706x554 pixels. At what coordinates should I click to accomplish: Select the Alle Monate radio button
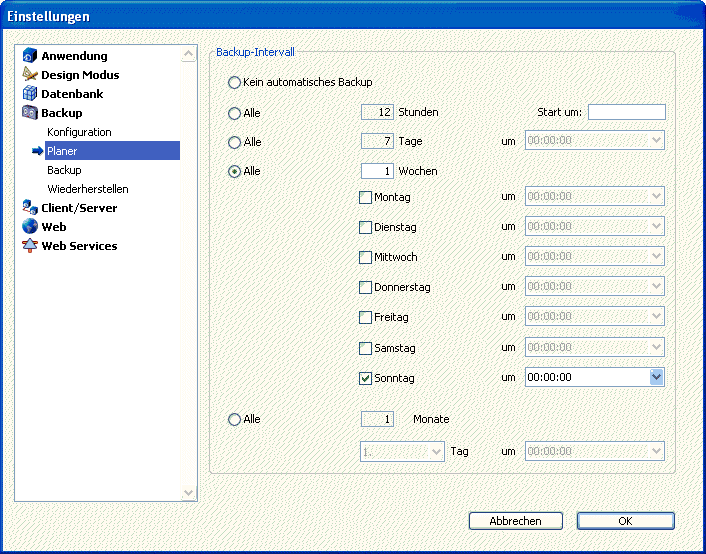click(x=235, y=420)
